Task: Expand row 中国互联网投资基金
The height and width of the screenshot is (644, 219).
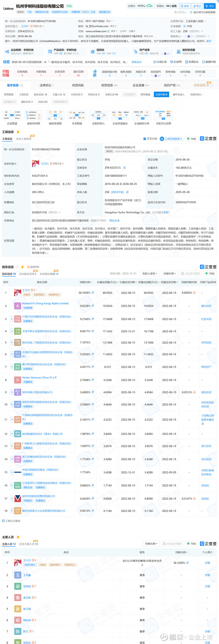Action: (12, 472)
